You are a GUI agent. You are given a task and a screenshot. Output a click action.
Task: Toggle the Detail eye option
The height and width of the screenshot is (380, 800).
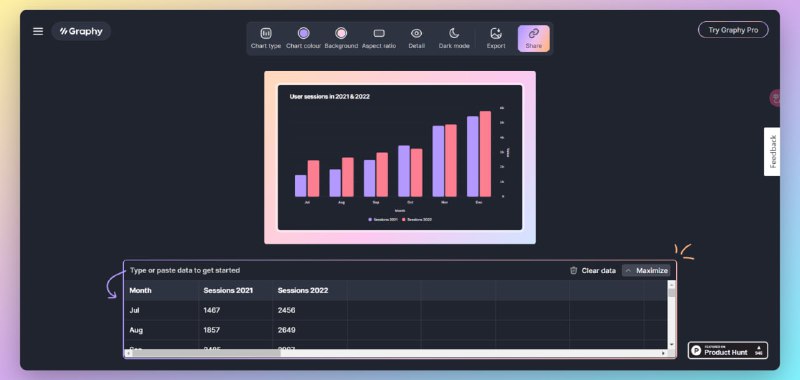(x=416, y=38)
